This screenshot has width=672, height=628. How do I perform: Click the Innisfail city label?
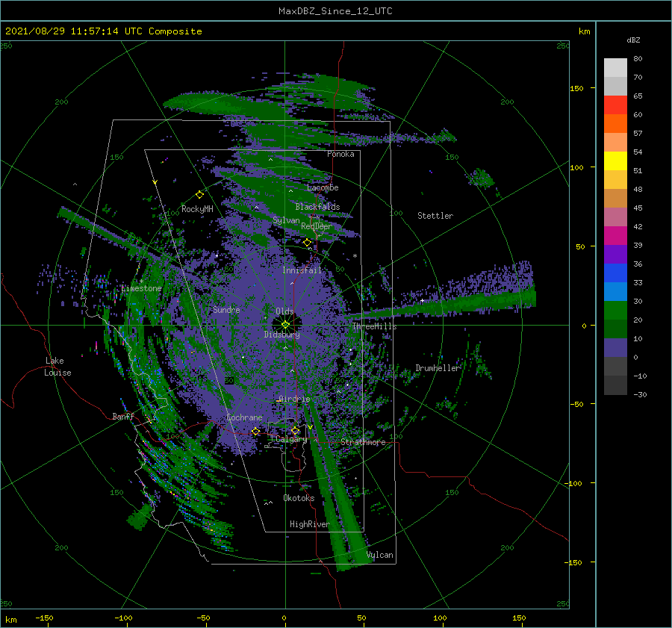pos(302,270)
